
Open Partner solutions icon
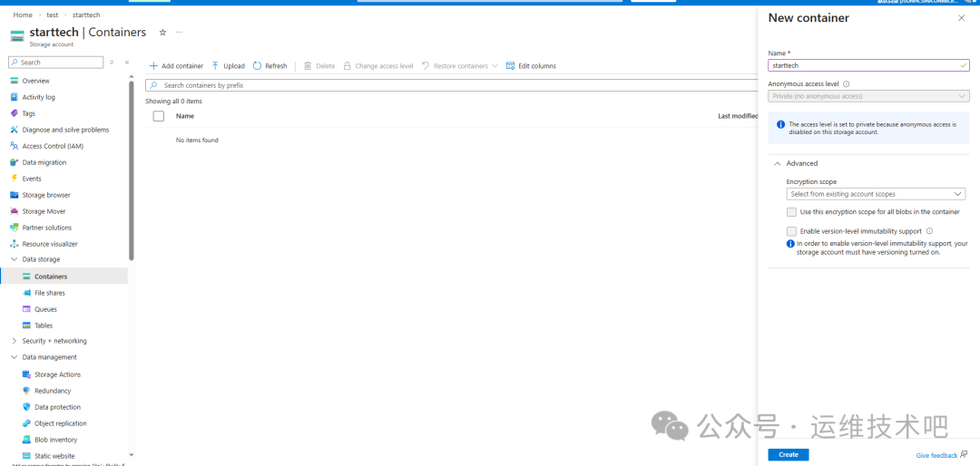click(15, 228)
